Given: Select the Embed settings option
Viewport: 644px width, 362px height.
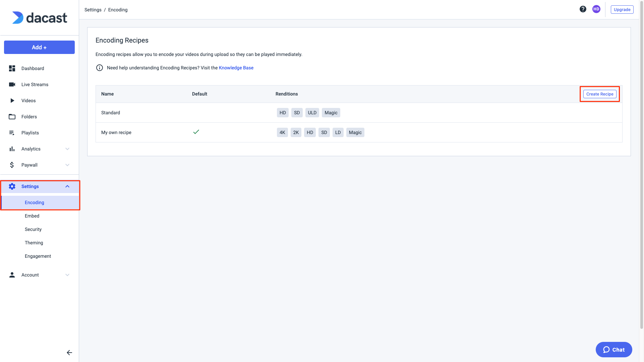Looking at the screenshot, I should [x=32, y=216].
